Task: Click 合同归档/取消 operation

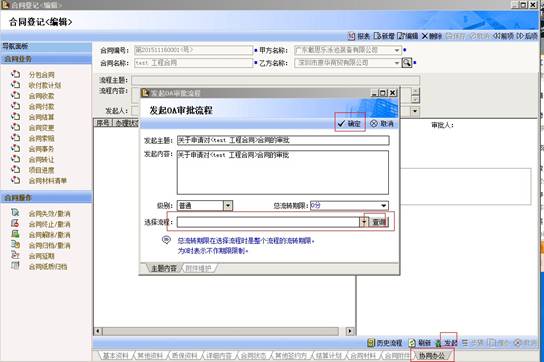Action: pos(49,245)
